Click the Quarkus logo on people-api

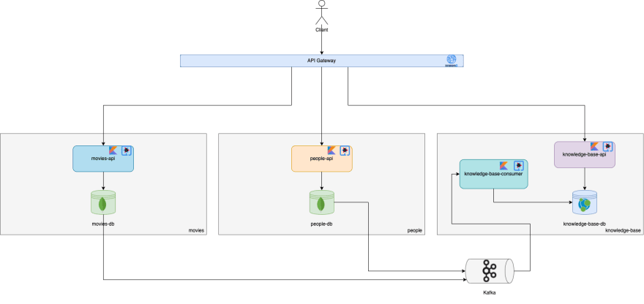point(345,151)
